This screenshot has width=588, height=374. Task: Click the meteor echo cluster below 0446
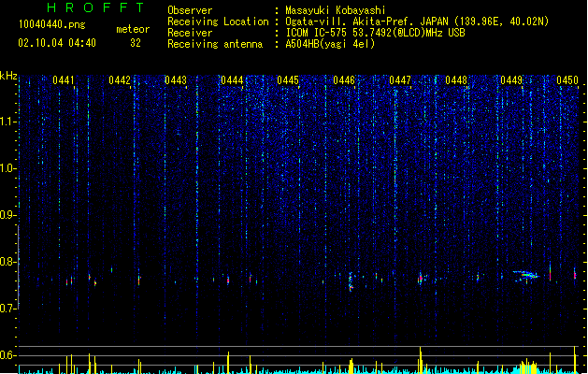[351, 281]
